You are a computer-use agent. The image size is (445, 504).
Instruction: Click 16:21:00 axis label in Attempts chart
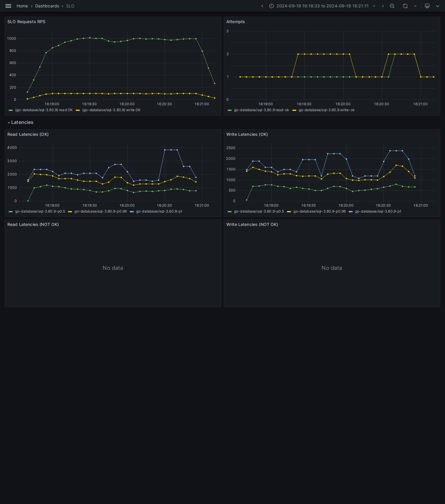[420, 104]
